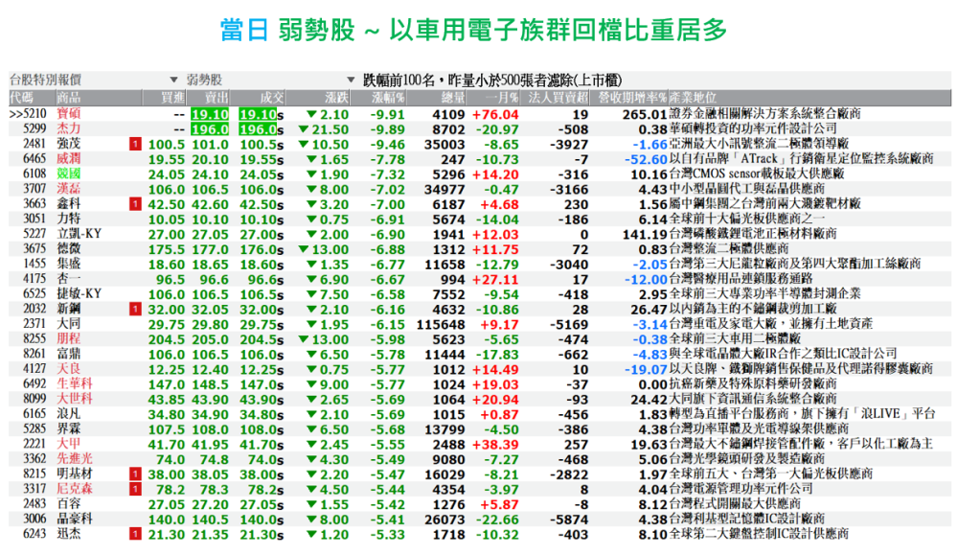The height and width of the screenshot is (555, 980).
Task: Click the red alert icon beside 鑫科
Action: coord(135,203)
